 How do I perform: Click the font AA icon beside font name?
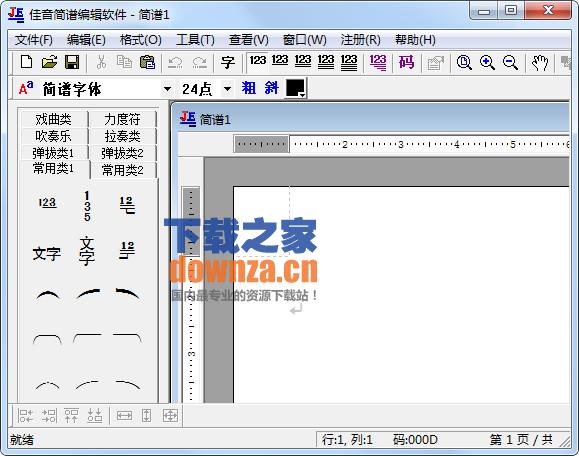(x=26, y=88)
